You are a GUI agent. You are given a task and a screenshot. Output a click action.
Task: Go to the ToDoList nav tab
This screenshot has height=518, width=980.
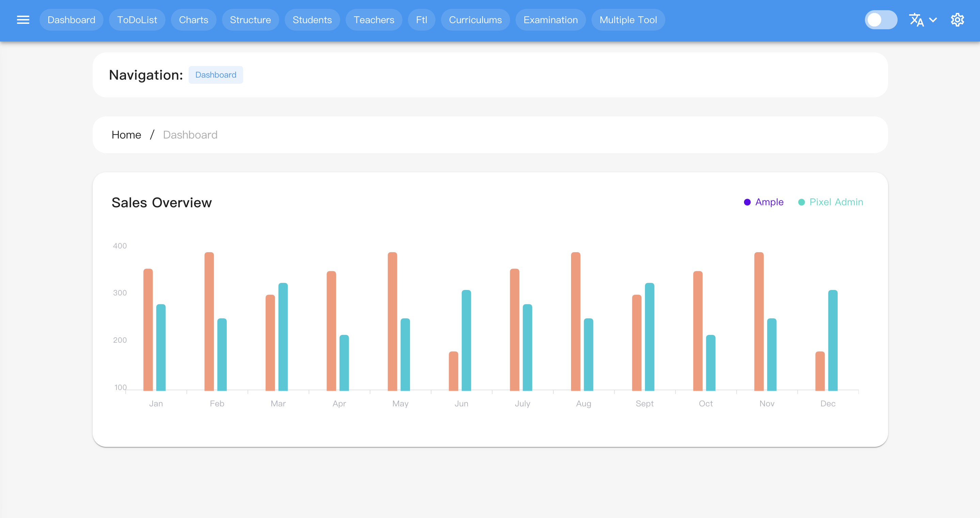coord(137,20)
